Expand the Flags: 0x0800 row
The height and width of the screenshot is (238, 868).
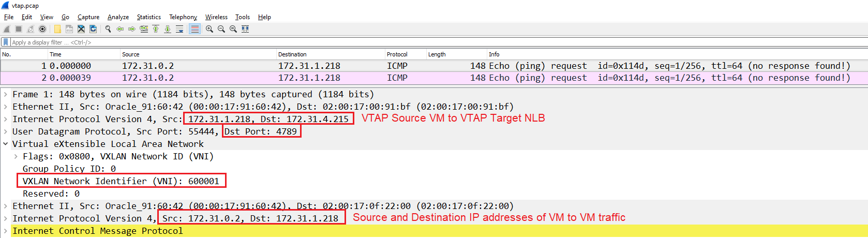pyautogui.click(x=16, y=156)
